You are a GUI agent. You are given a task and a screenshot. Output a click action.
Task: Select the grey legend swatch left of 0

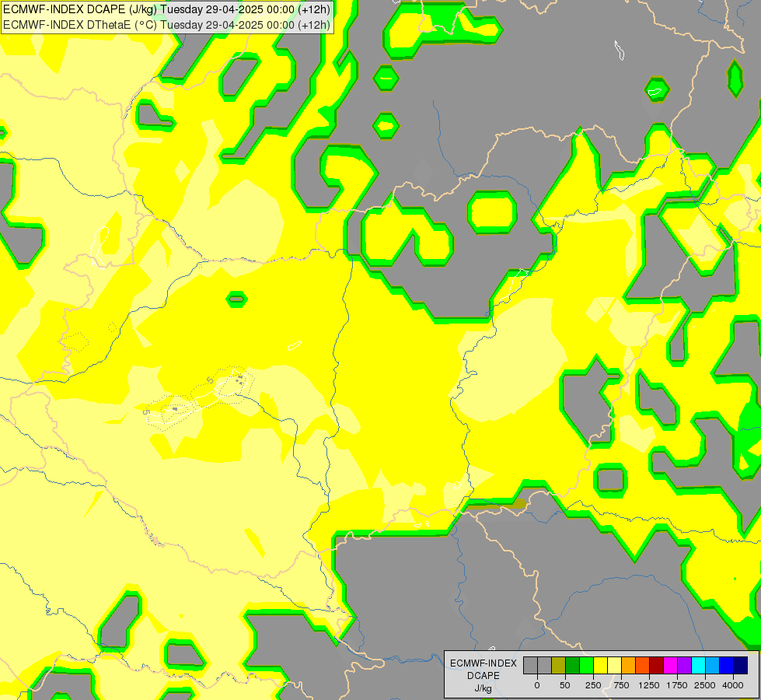pyautogui.click(x=530, y=666)
